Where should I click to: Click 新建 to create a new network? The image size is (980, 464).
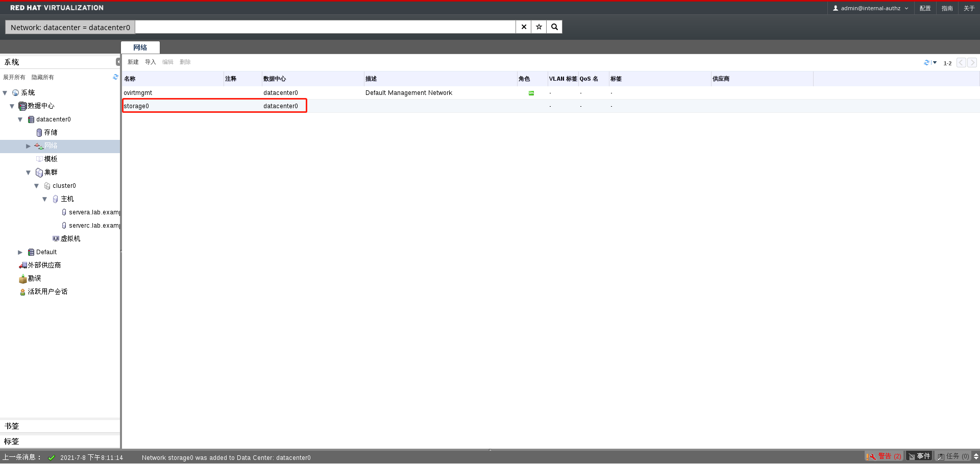pos(133,62)
